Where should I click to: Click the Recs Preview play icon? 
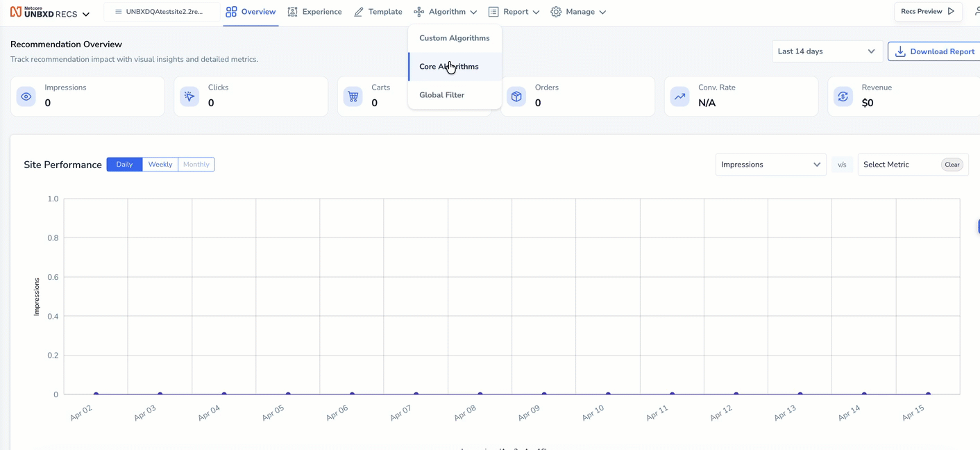pos(952,11)
